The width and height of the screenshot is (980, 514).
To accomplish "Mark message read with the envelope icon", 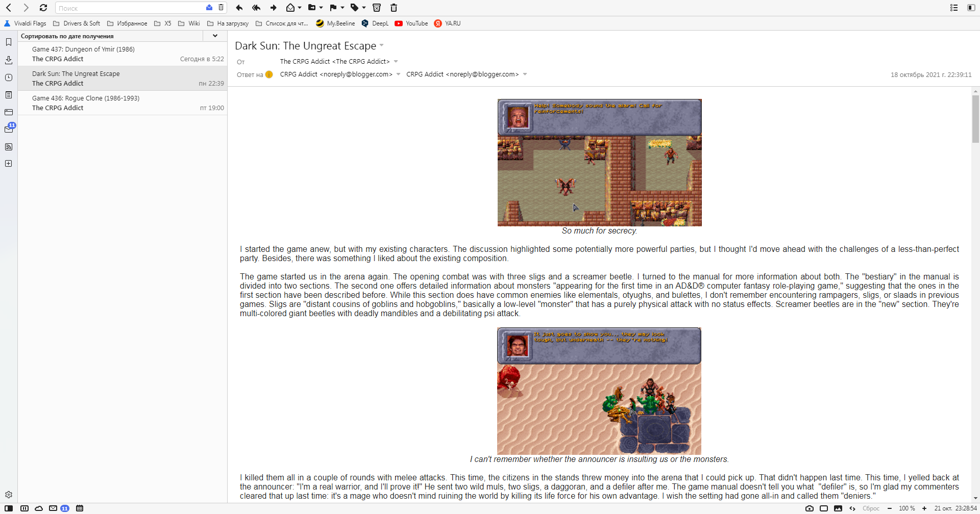I will pos(290,8).
